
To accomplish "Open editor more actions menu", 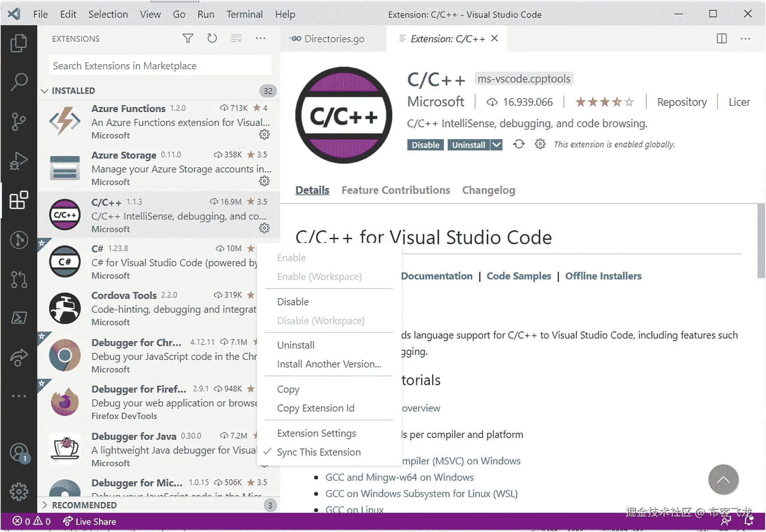I will pos(746,39).
